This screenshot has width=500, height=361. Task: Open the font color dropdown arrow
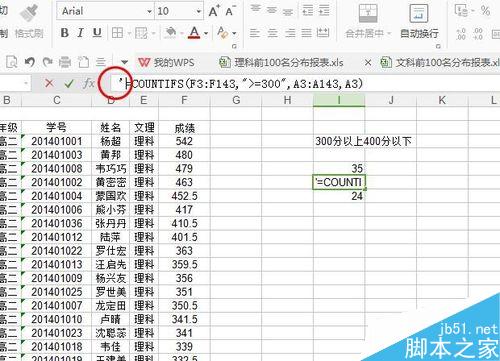pos(206,33)
